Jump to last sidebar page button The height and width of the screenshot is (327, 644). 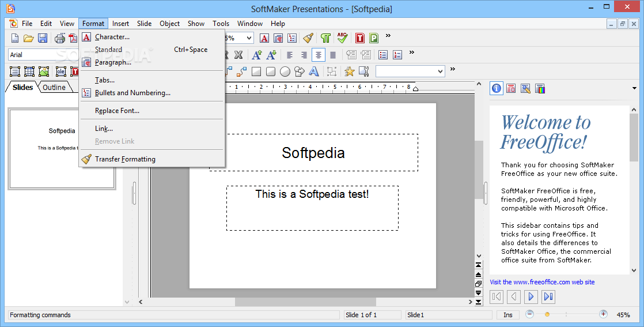point(548,296)
